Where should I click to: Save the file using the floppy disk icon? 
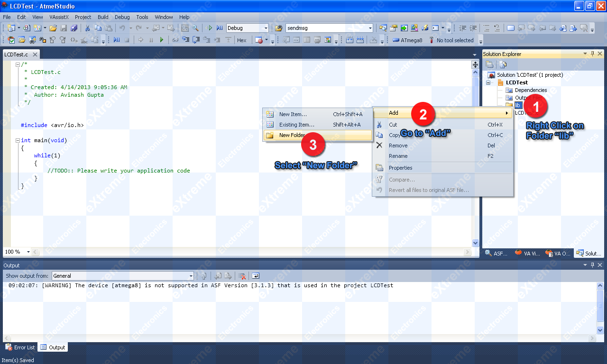coord(63,28)
